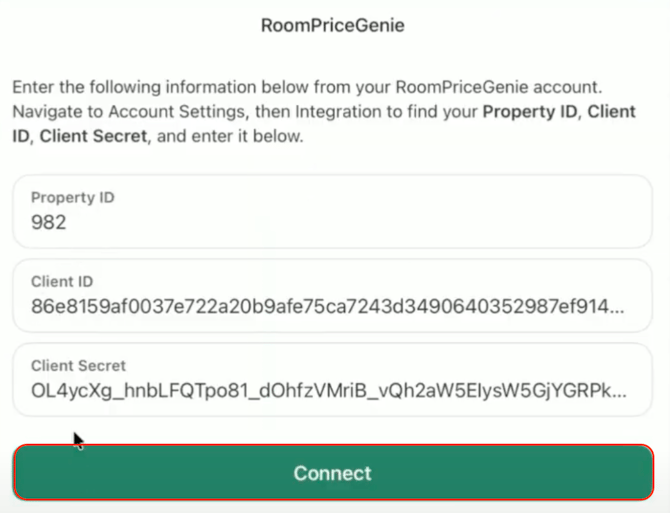
Task: Click the ellipsis ending the Client ID value
Action: click(x=618, y=307)
